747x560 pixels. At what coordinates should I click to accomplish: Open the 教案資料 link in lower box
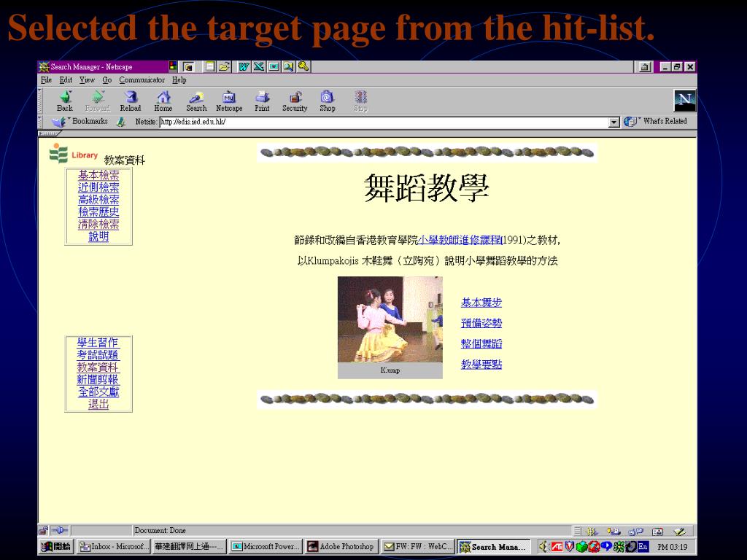pos(98,367)
